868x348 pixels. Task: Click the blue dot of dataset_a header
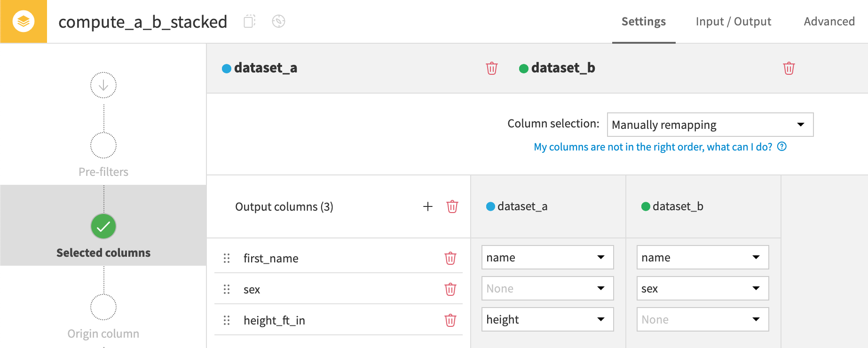click(x=227, y=69)
